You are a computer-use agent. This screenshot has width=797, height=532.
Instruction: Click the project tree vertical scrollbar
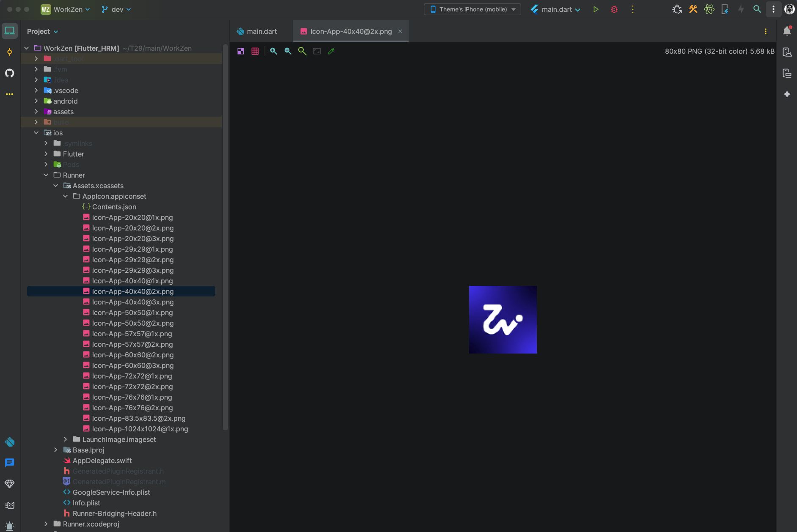(x=225, y=237)
